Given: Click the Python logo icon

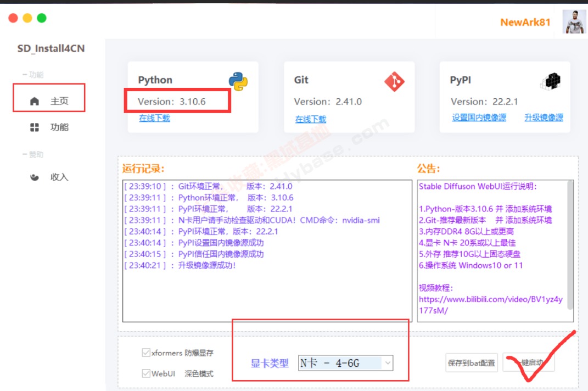Looking at the screenshot, I should [x=238, y=81].
